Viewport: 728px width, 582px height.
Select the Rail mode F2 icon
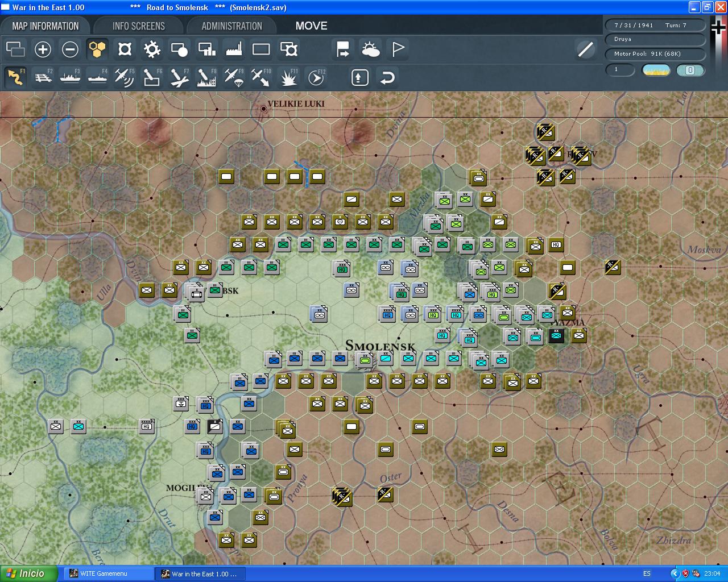[43, 77]
